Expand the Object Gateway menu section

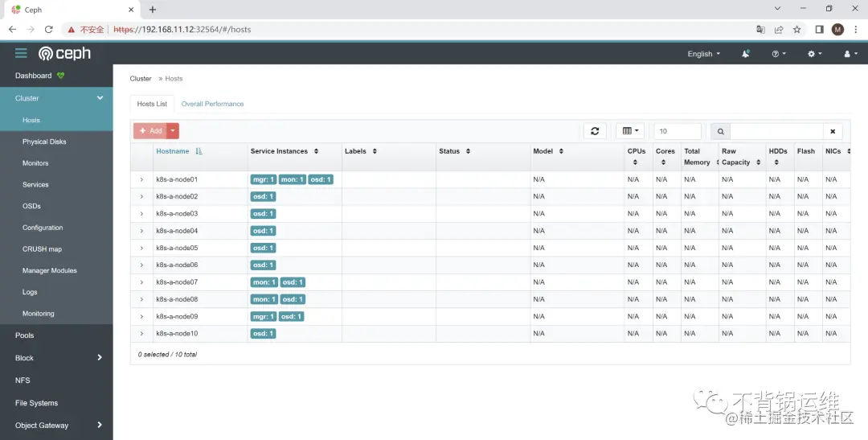pyautogui.click(x=100, y=425)
